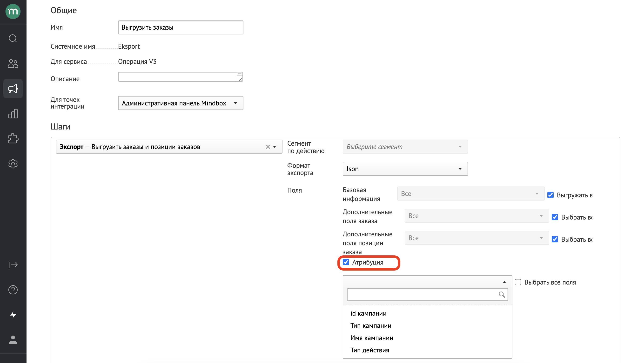Click the Системное имя label

73,46
